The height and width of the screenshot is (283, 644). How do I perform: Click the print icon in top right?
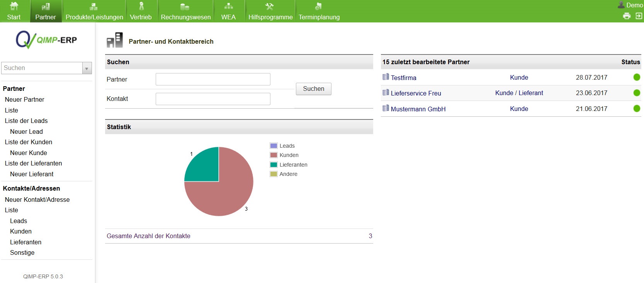627,16
